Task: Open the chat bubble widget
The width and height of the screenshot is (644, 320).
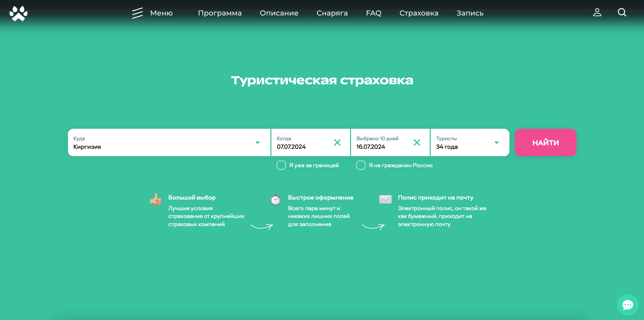Action: pos(628,305)
